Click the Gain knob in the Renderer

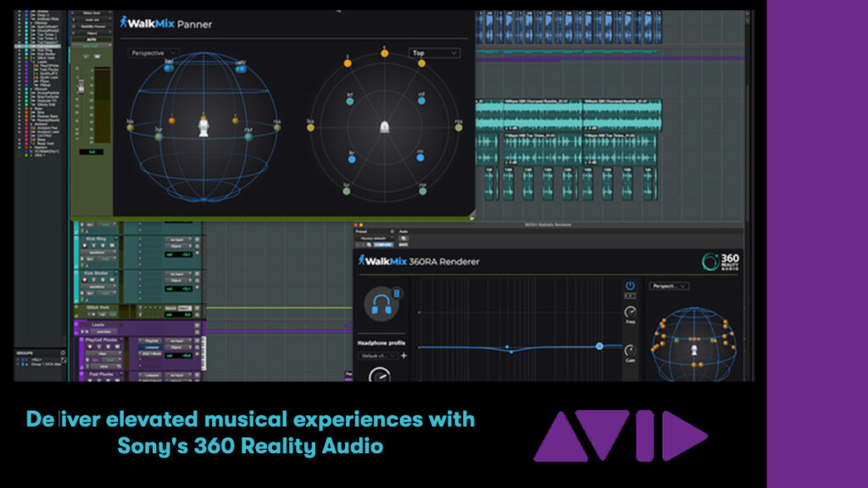(630, 351)
